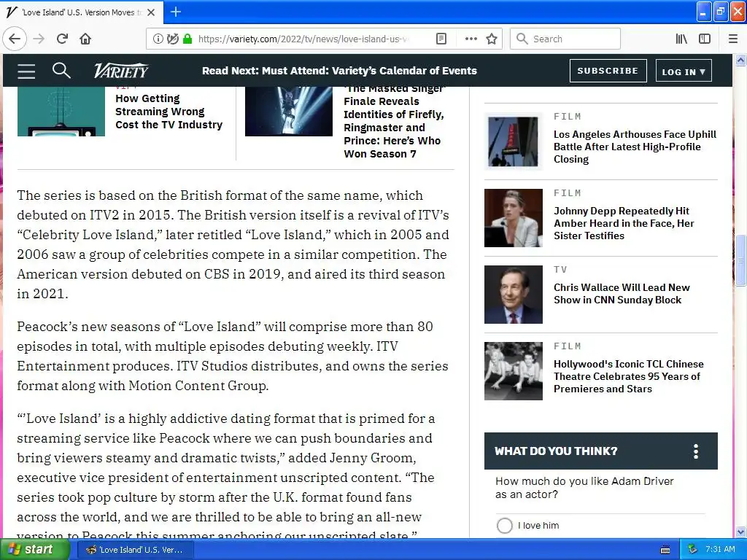Click the tray icon beside the clock
The height and width of the screenshot is (560, 747).
pos(692,550)
